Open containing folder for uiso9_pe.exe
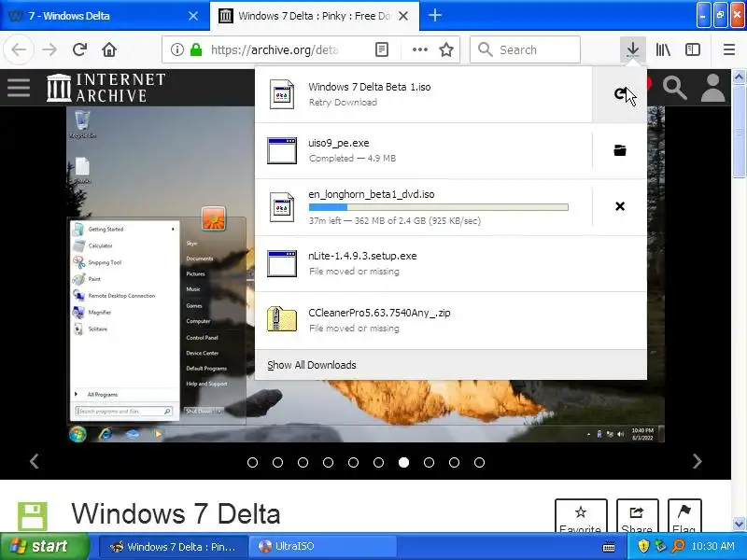Viewport: 747px width, 560px height. click(619, 150)
